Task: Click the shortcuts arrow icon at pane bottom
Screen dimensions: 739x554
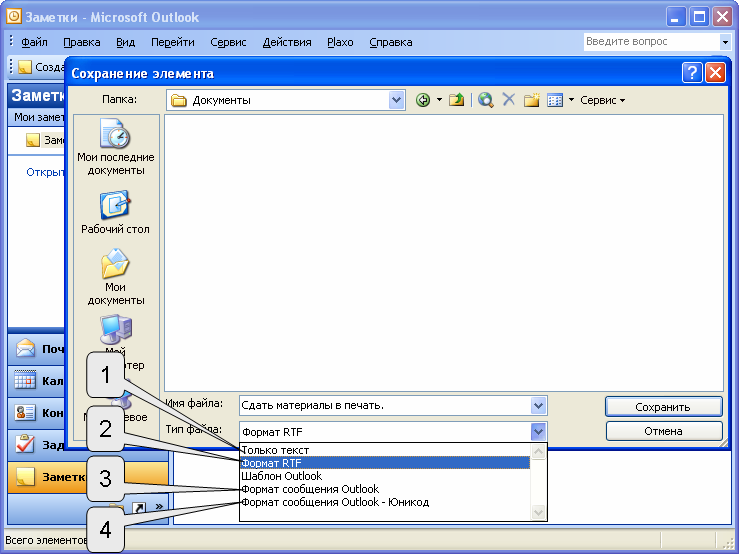Action: pyautogui.click(x=139, y=508)
